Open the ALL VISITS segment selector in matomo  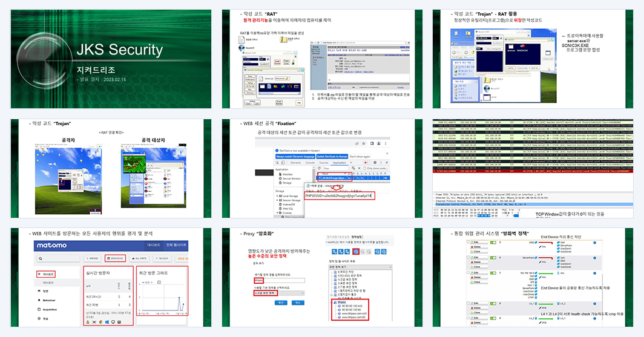click(140, 258)
